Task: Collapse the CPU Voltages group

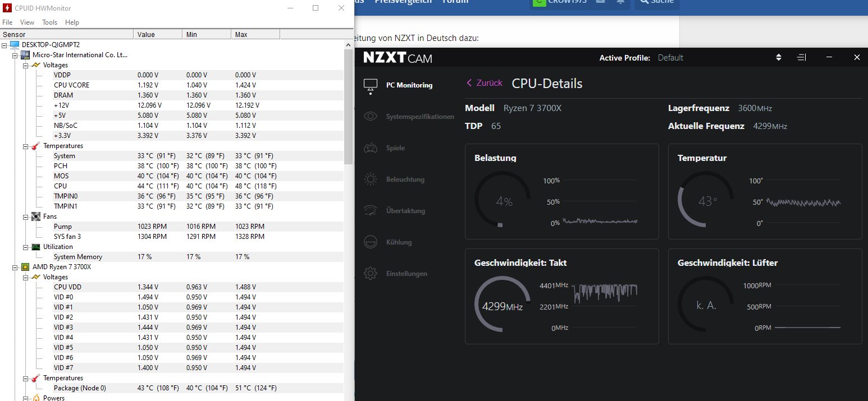Action: [x=25, y=277]
